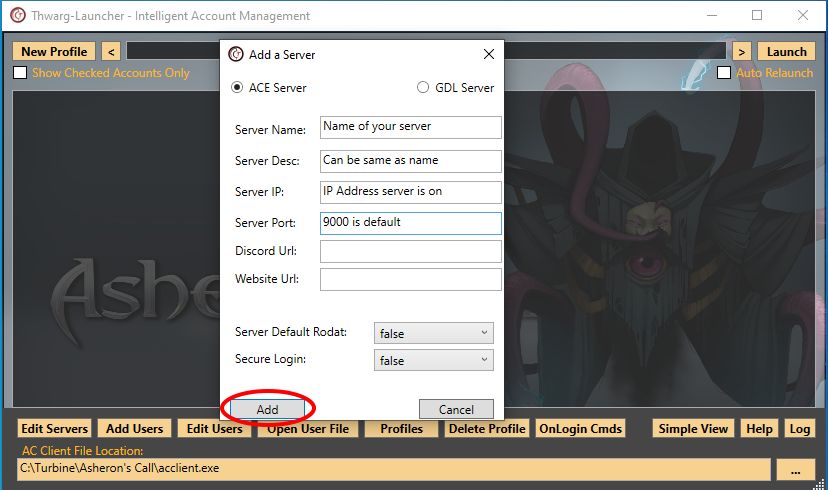This screenshot has width=828, height=490.
Task: Click the window resize grip
Action: pyautogui.click(x=819, y=484)
